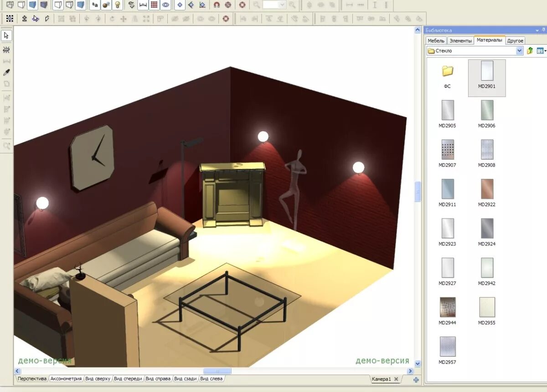Click the red magnet snap icon
547x392 pixels.
[217, 5]
